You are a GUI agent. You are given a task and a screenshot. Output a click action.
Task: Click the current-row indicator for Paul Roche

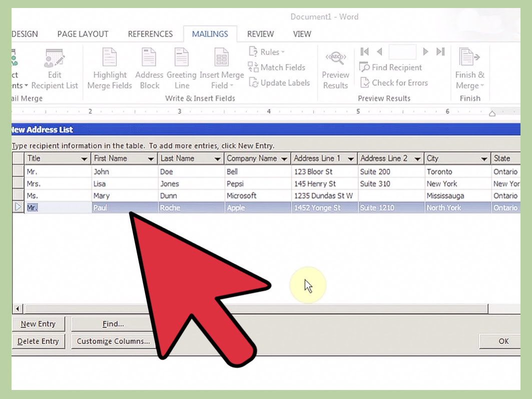tap(18, 207)
